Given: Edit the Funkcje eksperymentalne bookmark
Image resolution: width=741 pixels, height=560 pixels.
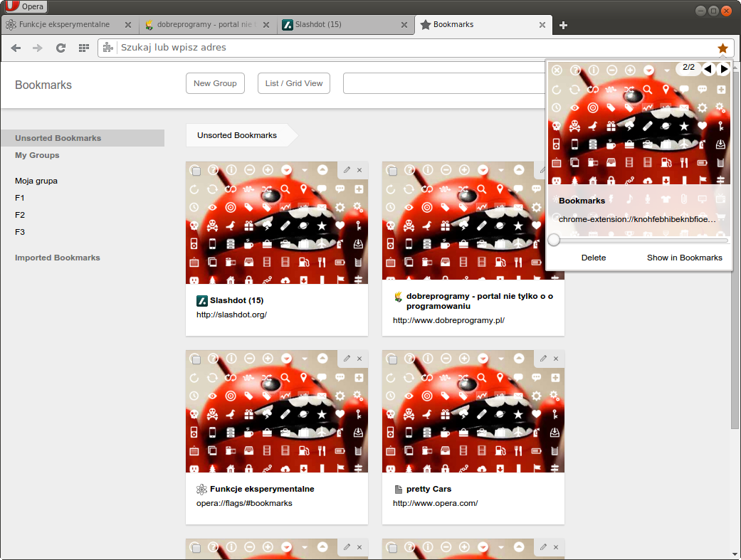Looking at the screenshot, I should point(347,359).
